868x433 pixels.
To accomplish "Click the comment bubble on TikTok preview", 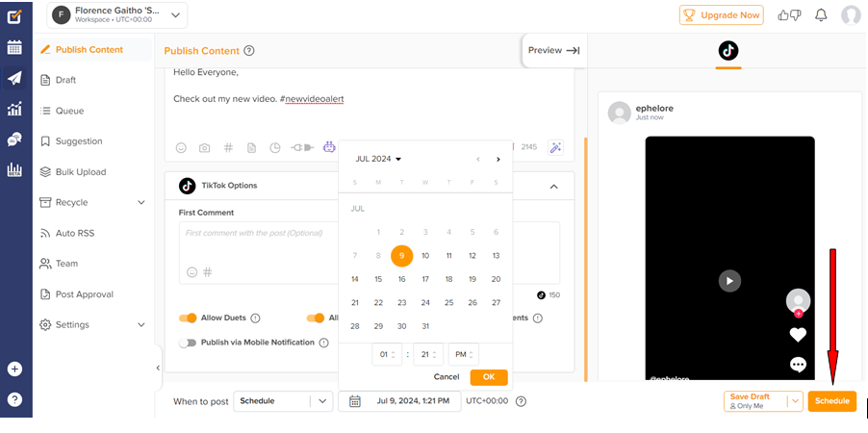I will click(798, 365).
